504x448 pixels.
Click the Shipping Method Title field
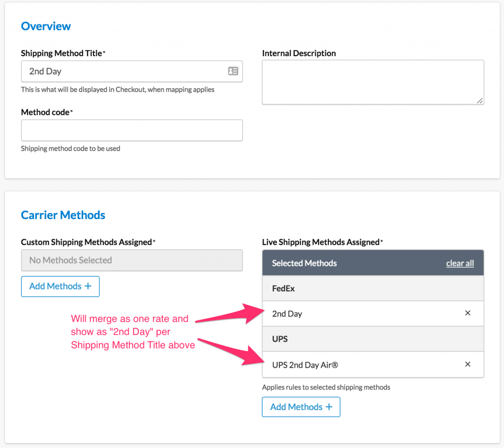point(123,71)
